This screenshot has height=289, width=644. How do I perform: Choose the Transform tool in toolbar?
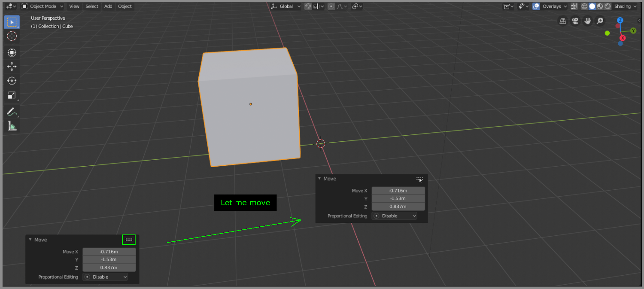pos(12,52)
